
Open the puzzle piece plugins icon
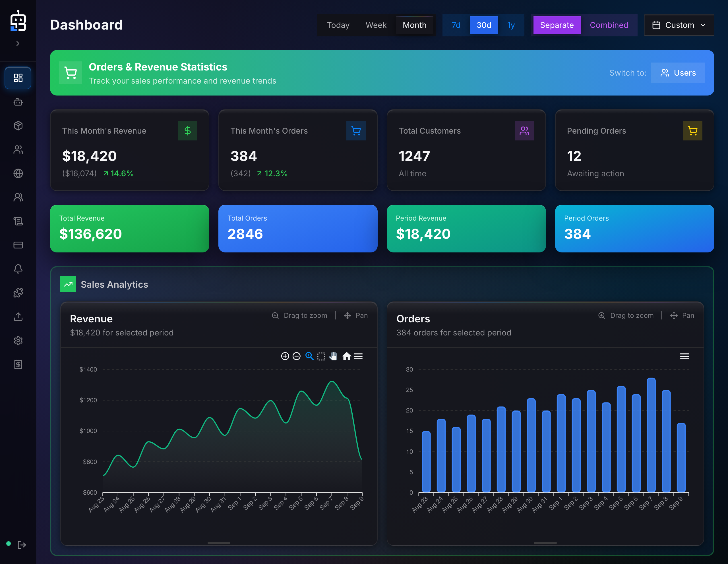[x=18, y=293]
